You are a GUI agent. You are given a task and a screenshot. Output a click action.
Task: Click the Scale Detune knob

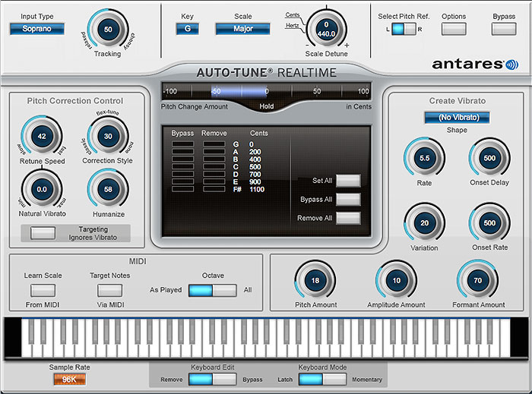click(x=326, y=29)
